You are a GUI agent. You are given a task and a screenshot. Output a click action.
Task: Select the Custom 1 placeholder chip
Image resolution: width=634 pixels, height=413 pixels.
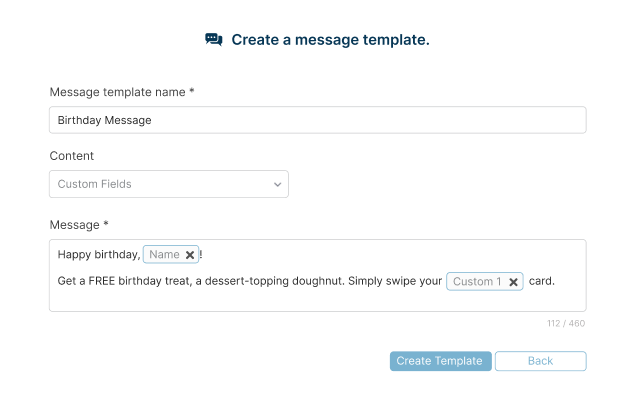[x=476, y=282]
